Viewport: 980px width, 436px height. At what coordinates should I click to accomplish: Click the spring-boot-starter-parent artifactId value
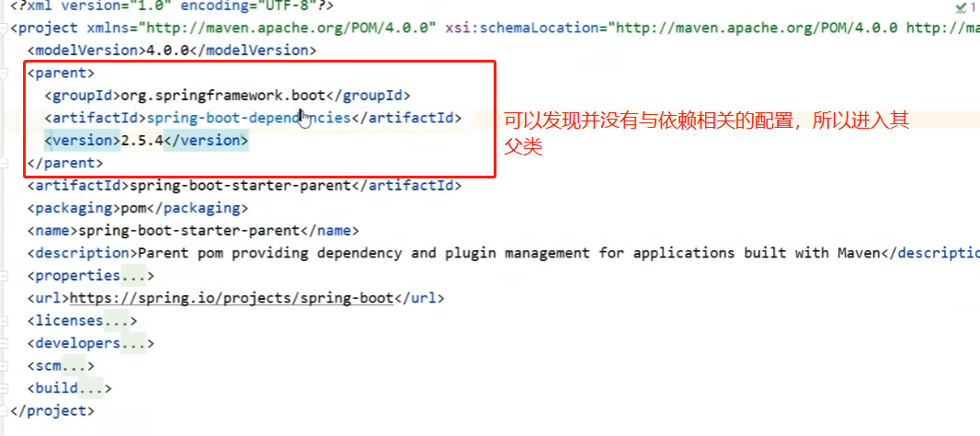pyautogui.click(x=239, y=186)
